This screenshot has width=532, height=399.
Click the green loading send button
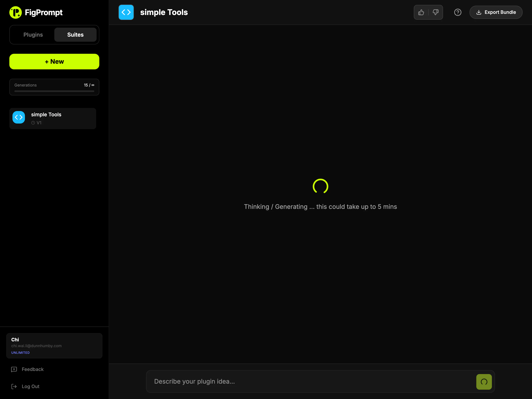(484, 382)
